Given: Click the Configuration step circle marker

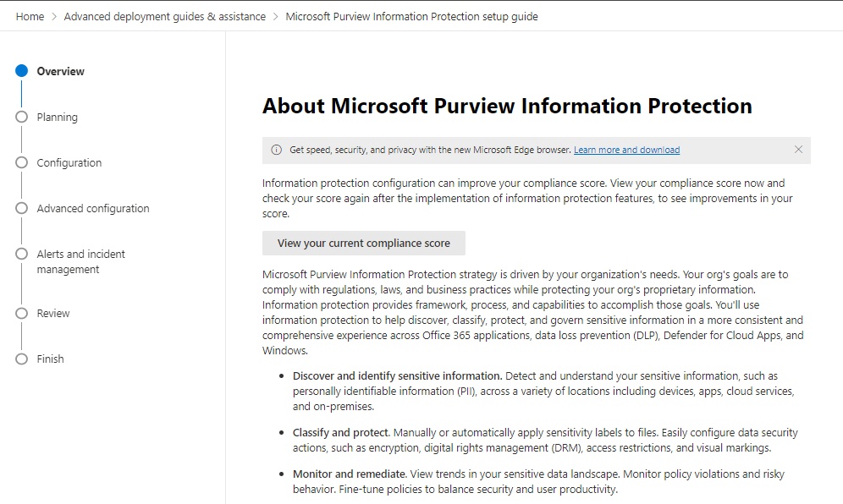Looking at the screenshot, I should (x=22, y=163).
